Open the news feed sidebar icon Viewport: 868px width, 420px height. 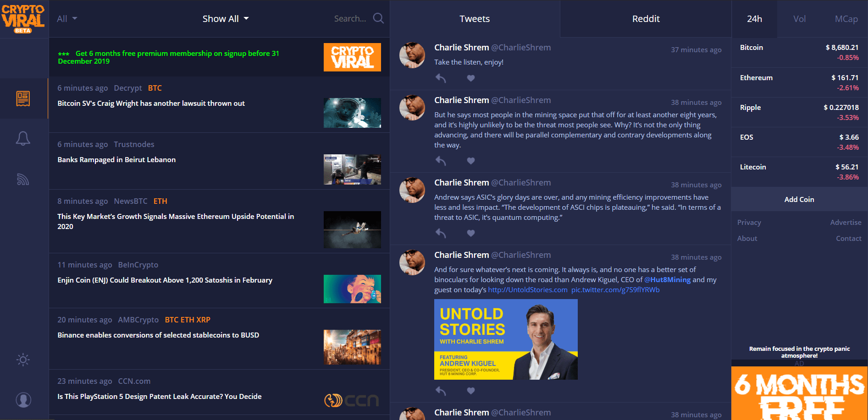pyautogui.click(x=24, y=98)
